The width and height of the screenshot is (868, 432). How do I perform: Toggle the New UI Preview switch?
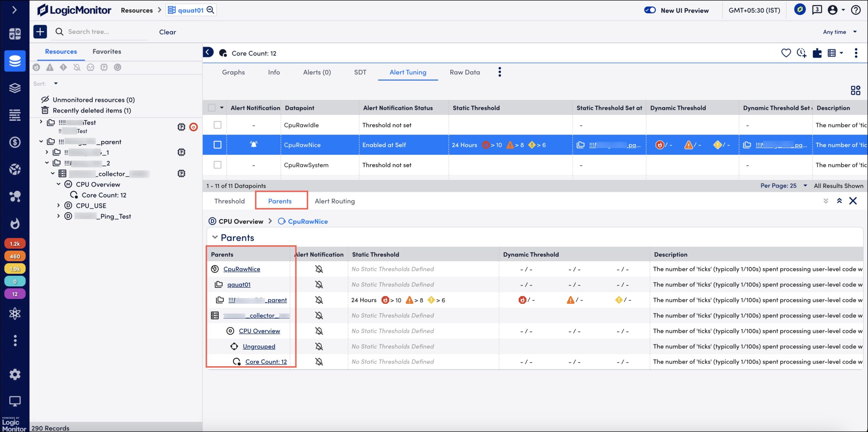tap(650, 10)
